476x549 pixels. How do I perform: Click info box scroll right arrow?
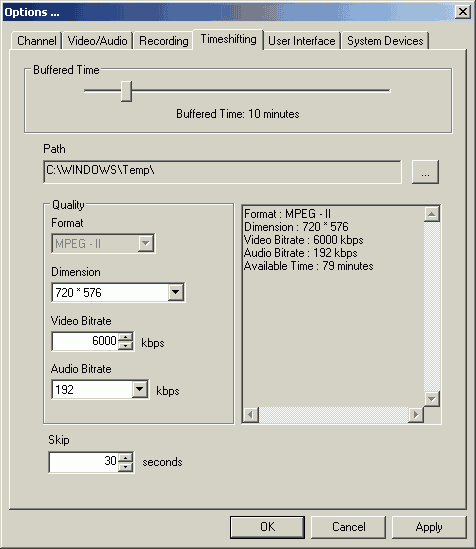pyautogui.click(x=416, y=415)
